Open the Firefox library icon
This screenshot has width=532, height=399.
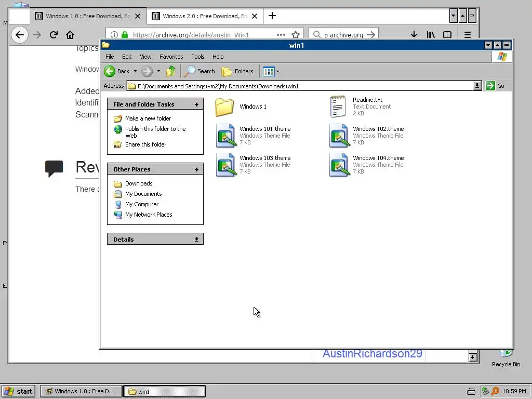pos(431,35)
